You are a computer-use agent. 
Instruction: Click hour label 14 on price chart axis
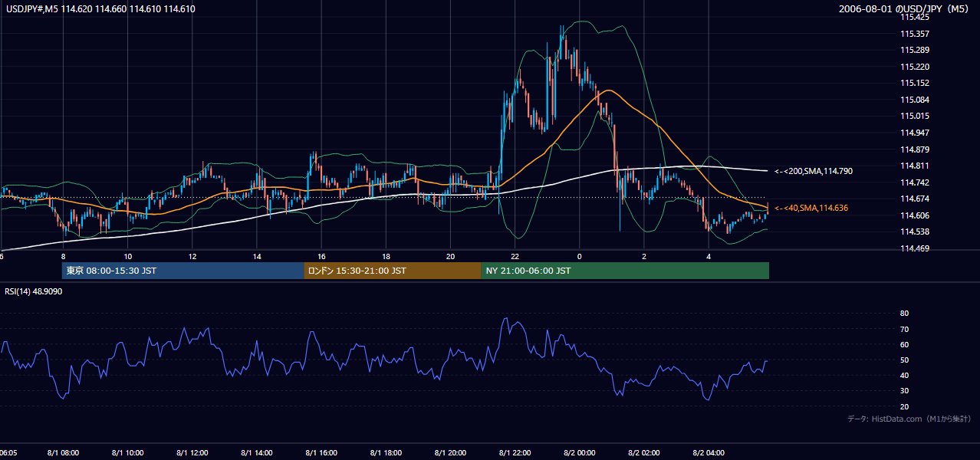(257, 256)
